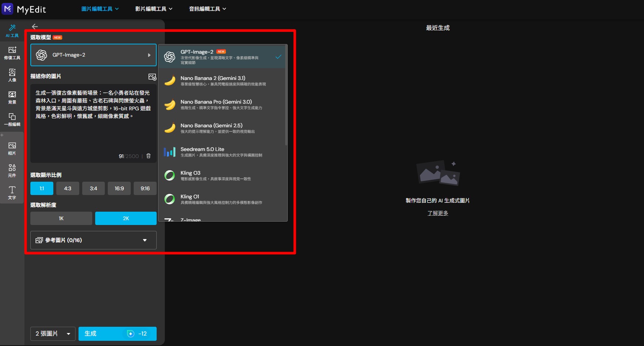Select GPT-Image-2 in the model list
Screen dimensions: 644x346
(x=222, y=57)
